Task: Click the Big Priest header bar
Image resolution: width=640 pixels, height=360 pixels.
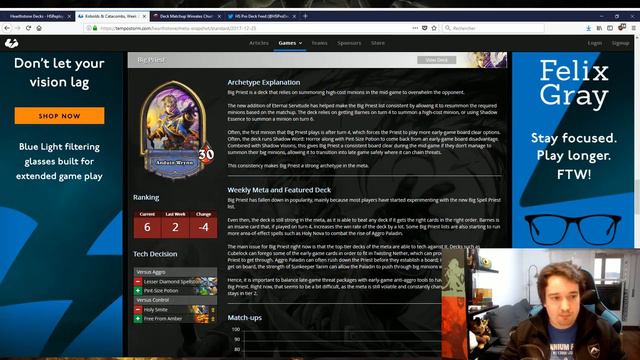Action: click(317, 60)
